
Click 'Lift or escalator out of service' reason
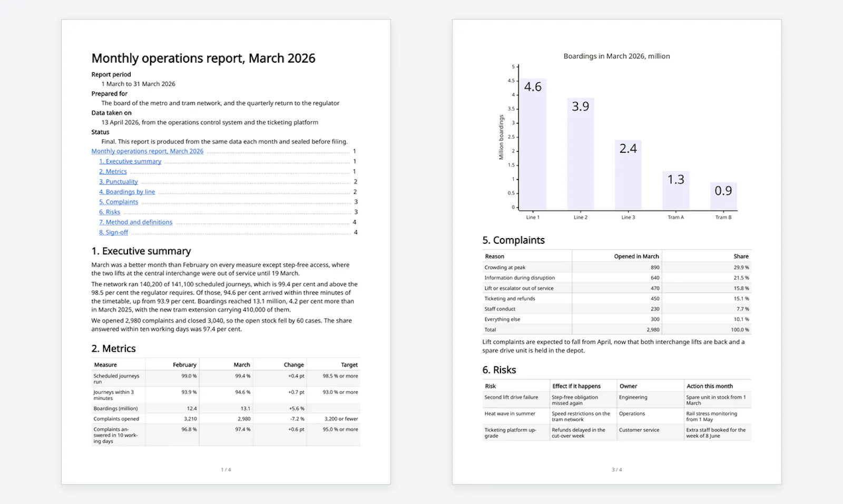519,288
